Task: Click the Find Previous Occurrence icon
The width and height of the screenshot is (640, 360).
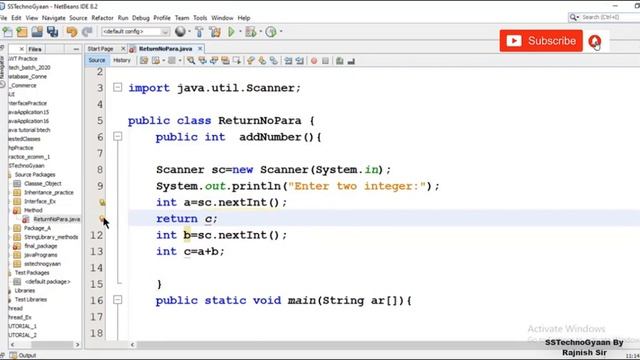Action: pos(202,61)
